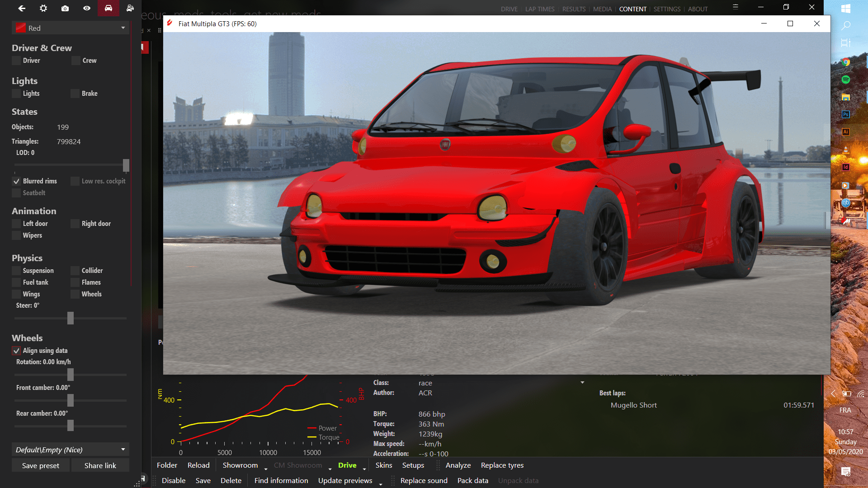Open the Wi-Fi network icon

point(861,394)
